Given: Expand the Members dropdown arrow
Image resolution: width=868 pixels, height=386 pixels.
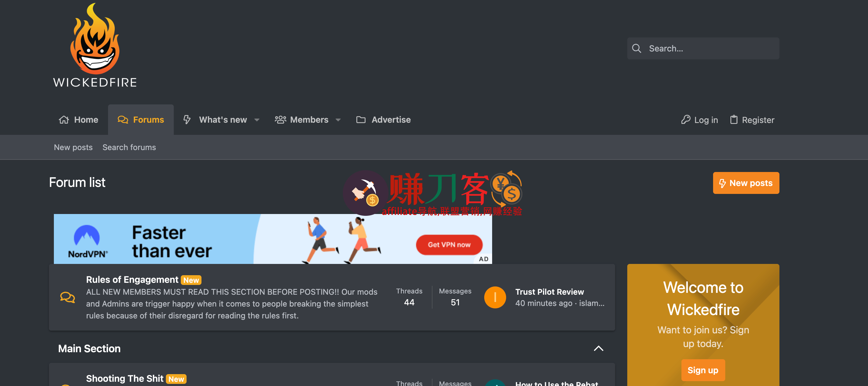Looking at the screenshot, I should [338, 120].
